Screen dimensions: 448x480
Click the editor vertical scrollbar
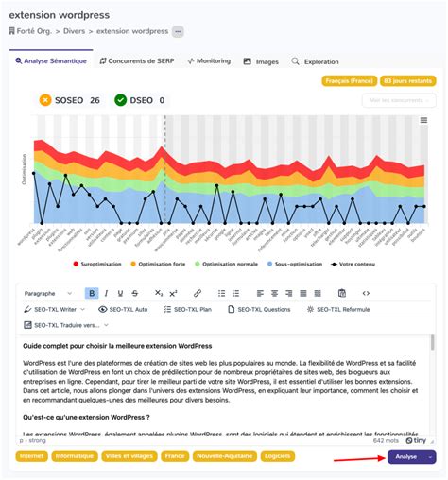coord(433,342)
